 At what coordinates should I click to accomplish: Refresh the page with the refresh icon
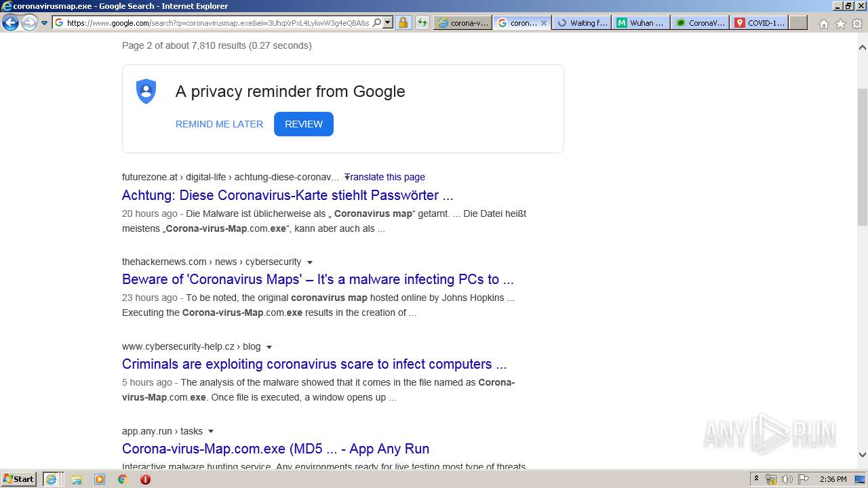(422, 22)
